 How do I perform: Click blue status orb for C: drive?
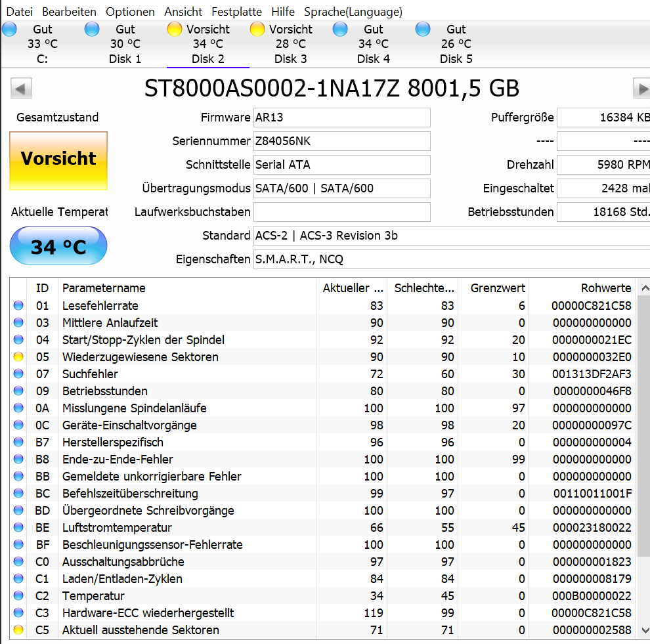click(x=9, y=29)
